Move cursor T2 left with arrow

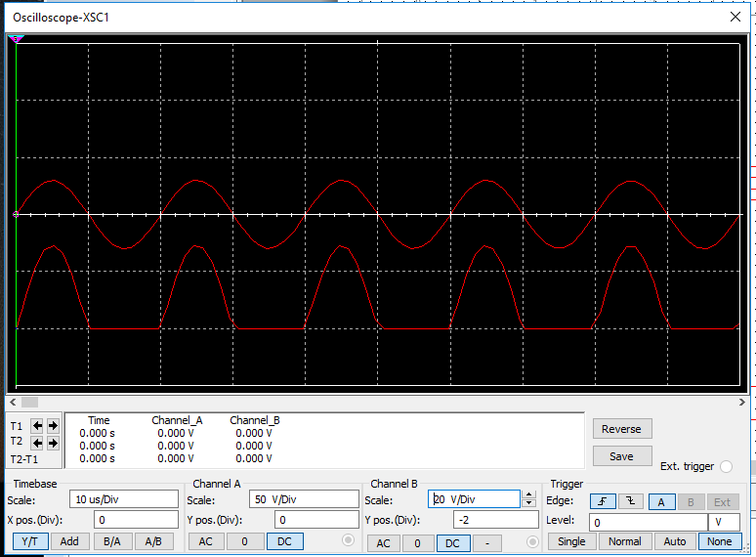(x=37, y=443)
